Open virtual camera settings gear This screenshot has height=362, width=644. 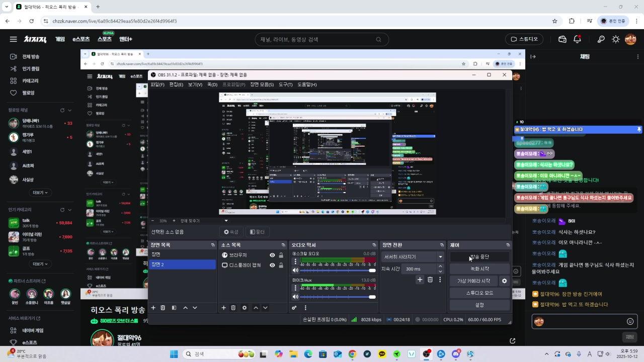tap(504, 281)
